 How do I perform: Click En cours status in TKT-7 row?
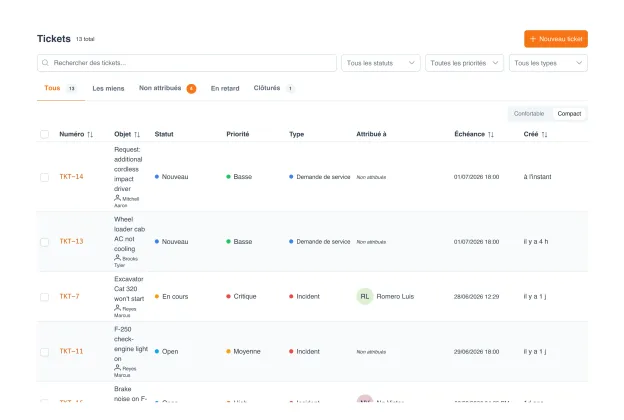click(172, 297)
